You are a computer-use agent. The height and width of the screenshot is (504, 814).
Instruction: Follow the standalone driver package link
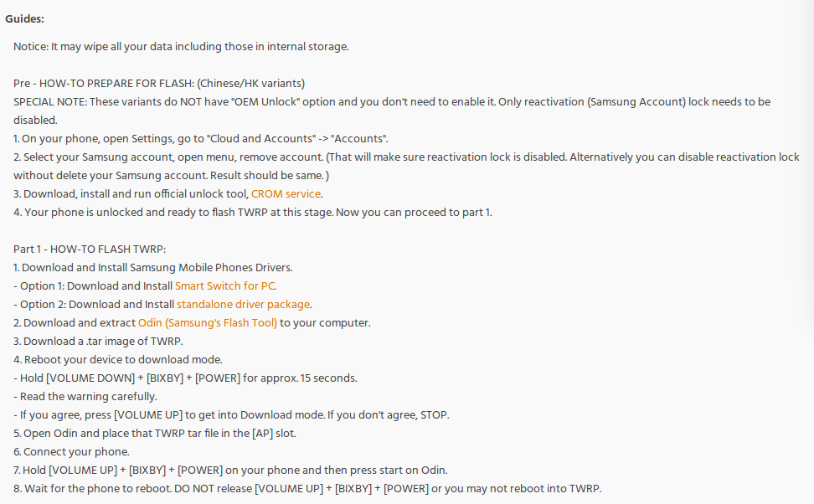pos(243,304)
